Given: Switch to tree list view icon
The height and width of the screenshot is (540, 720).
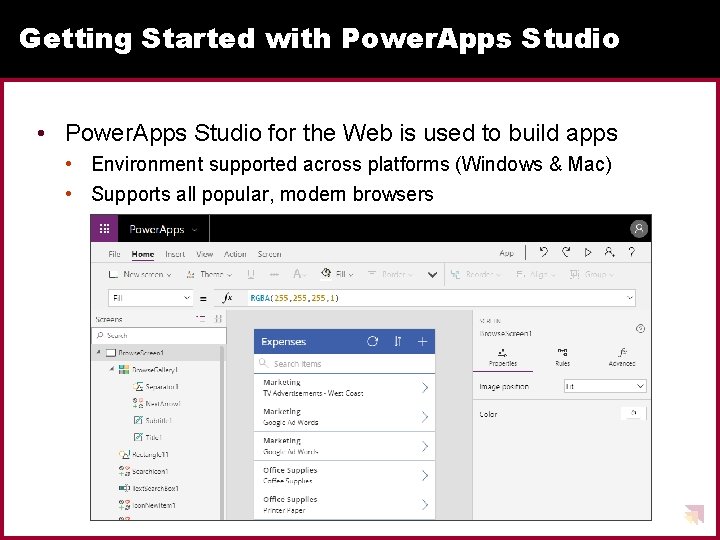Looking at the screenshot, I should 201,319.
